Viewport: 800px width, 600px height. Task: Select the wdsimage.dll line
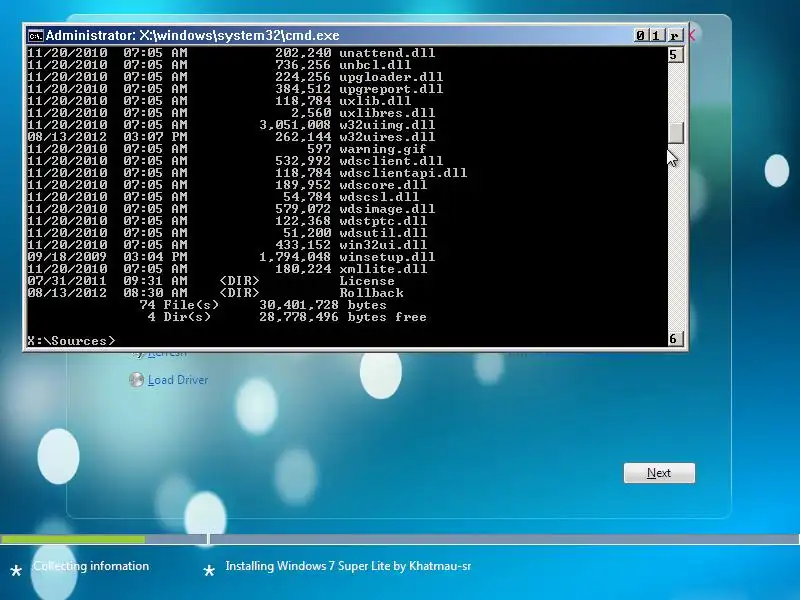[x=231, y=209]
